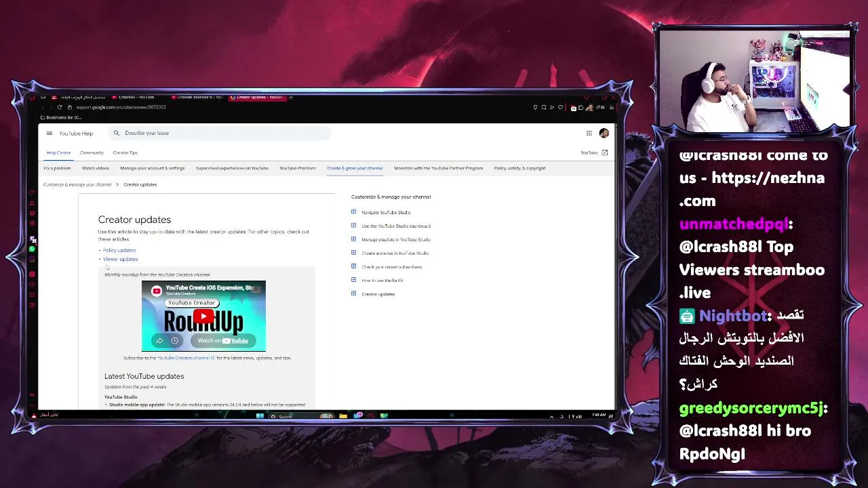Open Create a course in YouTube Studio

[395, 253]
